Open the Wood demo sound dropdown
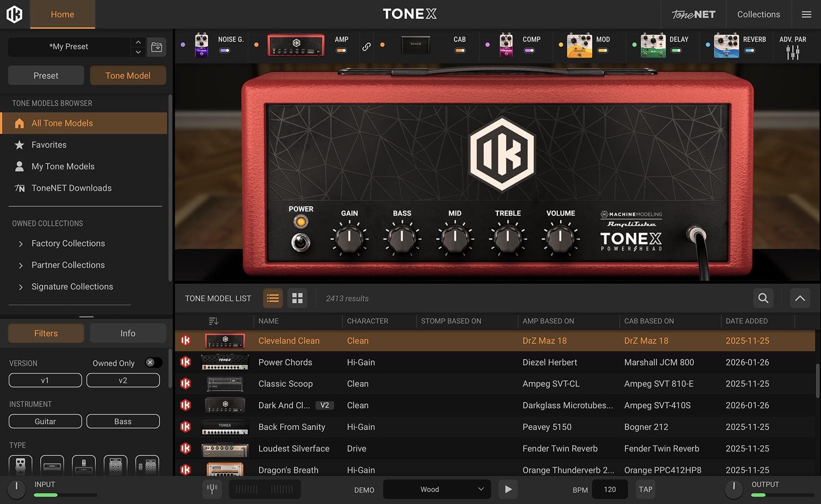821x504 pixels. [436, 489]
